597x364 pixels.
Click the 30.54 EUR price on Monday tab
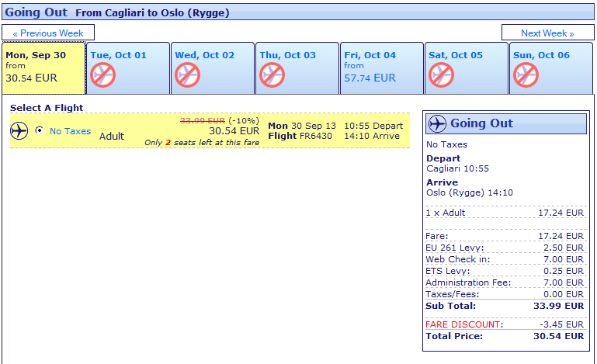31,78
